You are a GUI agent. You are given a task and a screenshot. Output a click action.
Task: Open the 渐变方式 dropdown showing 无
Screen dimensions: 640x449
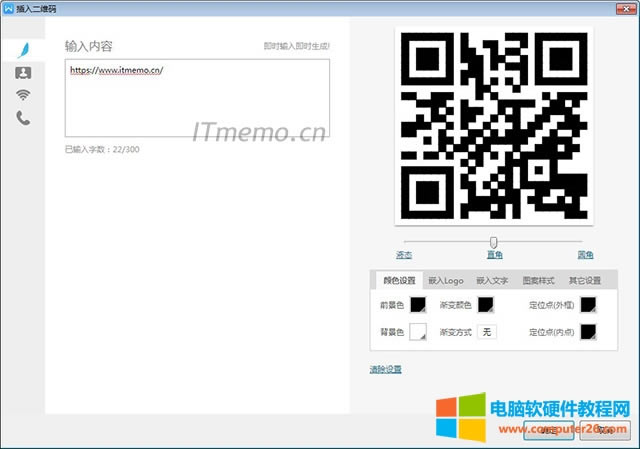pos(486,331)
